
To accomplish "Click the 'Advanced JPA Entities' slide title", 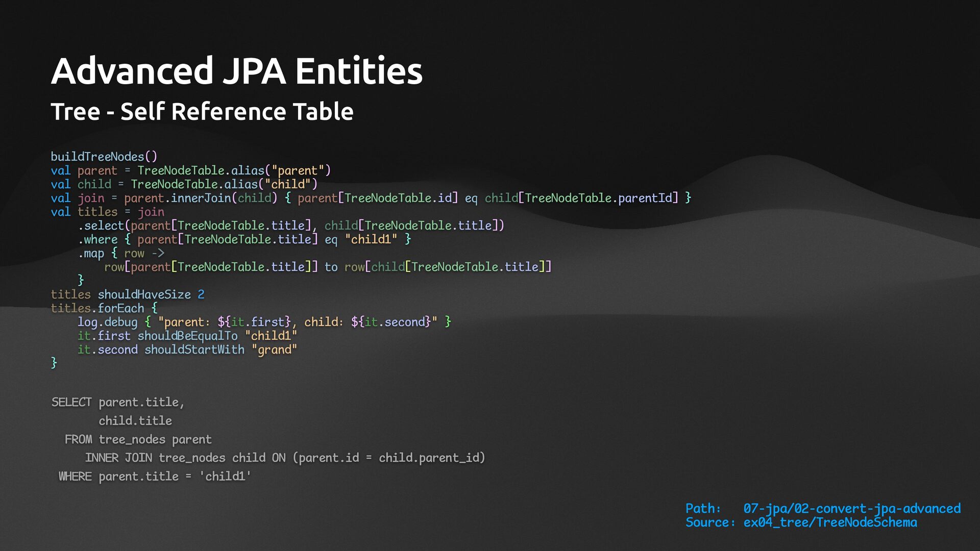I will tap(236, 71).
